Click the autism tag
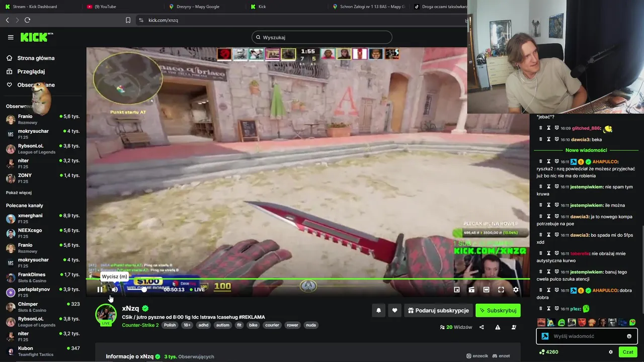Image resolution: width=644 pixels, height=362 pixels. pos(222,325)
